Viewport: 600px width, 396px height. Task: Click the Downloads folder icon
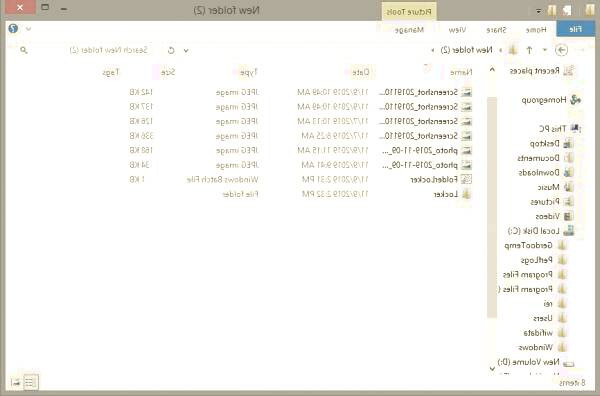point(568,173)
